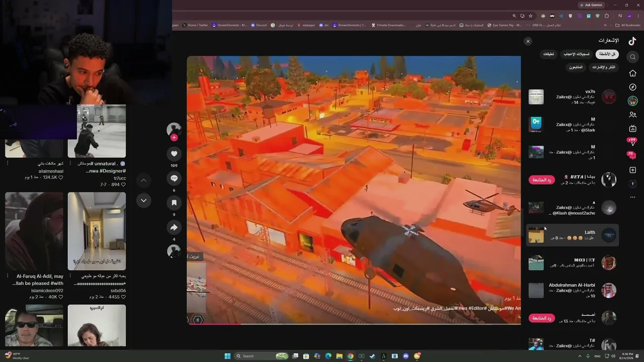Open vx7n's profile avatar in notifications
This screenshot has height=362, width=644.
(609, 97)
